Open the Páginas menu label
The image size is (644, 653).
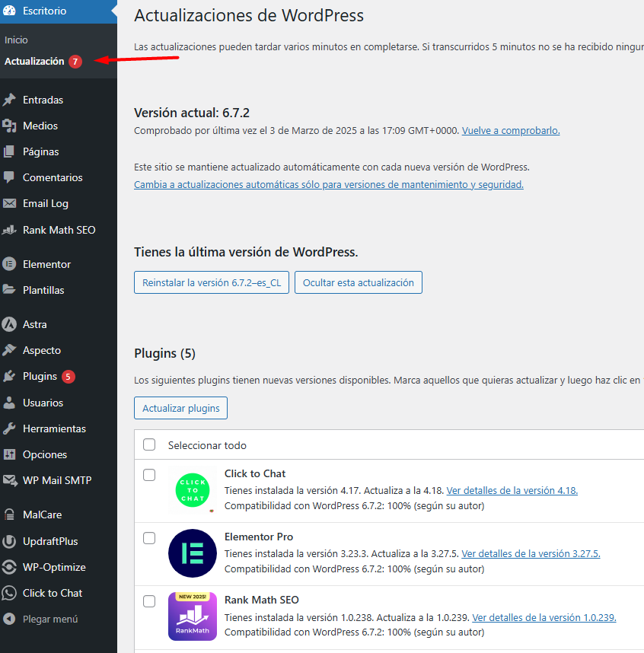coord(41,151)
